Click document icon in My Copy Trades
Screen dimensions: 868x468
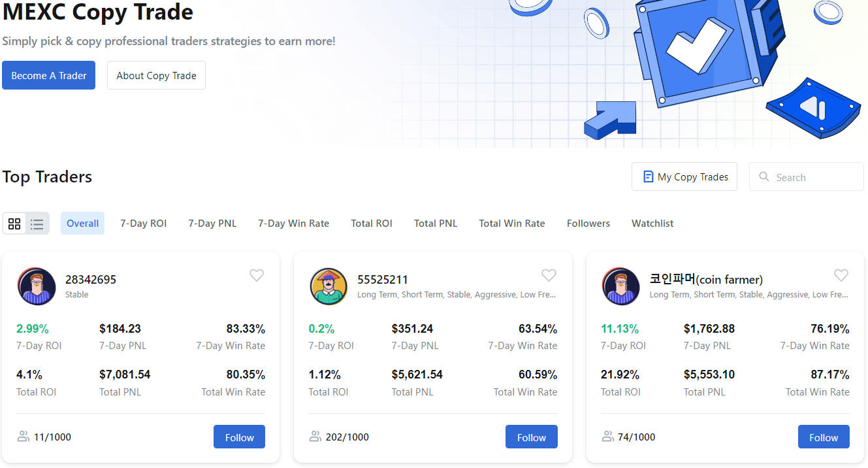click(x=649, y=177)
